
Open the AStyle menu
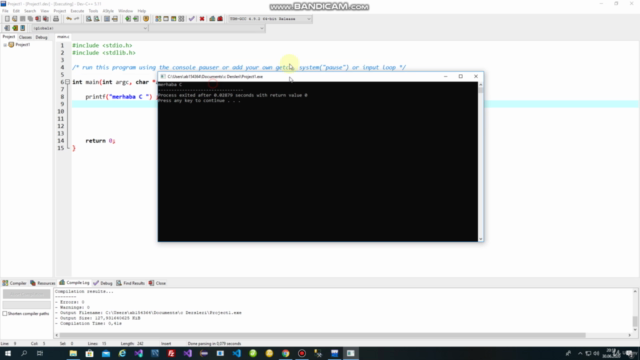(108, 11)
